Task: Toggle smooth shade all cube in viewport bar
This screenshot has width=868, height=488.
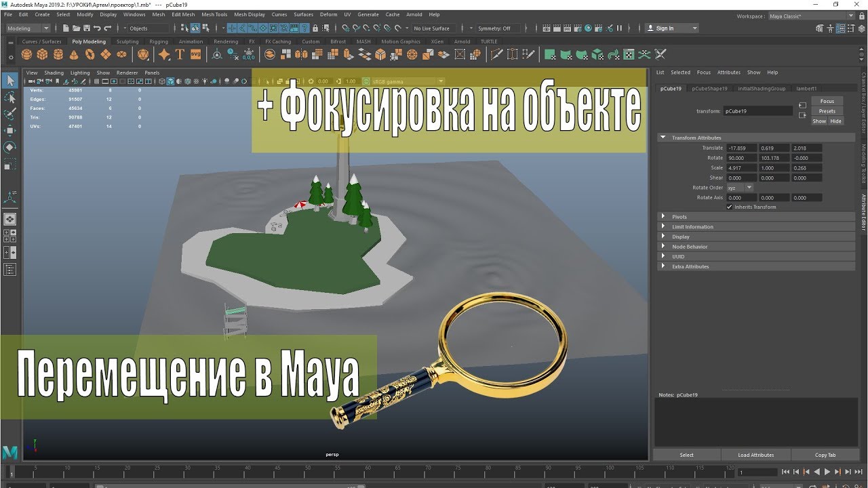Action: coord(172,81)
